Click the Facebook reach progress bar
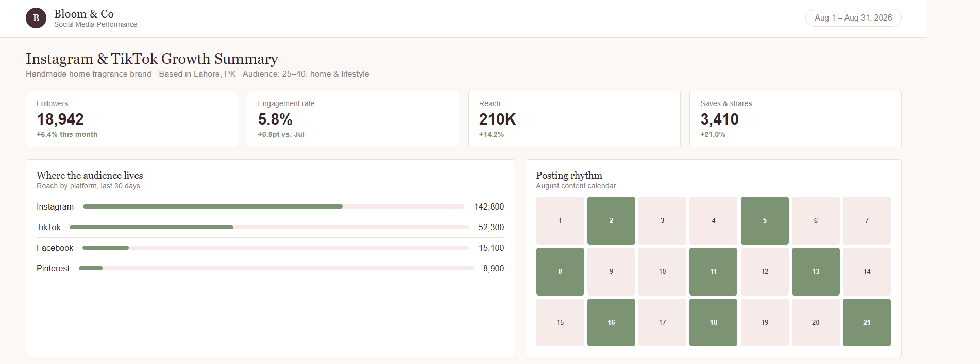Screen dimensions: 980x364 [276, 248]
